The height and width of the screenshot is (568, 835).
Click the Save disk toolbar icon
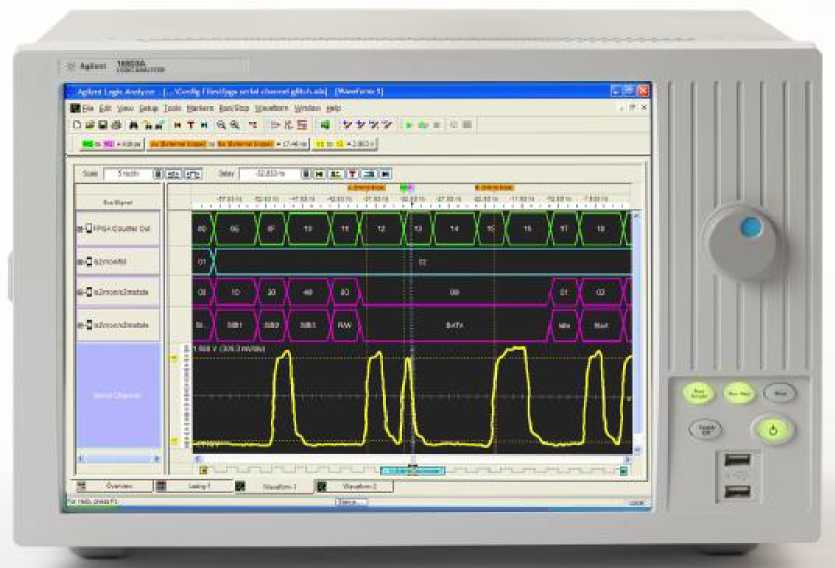[x=102, y=125]
